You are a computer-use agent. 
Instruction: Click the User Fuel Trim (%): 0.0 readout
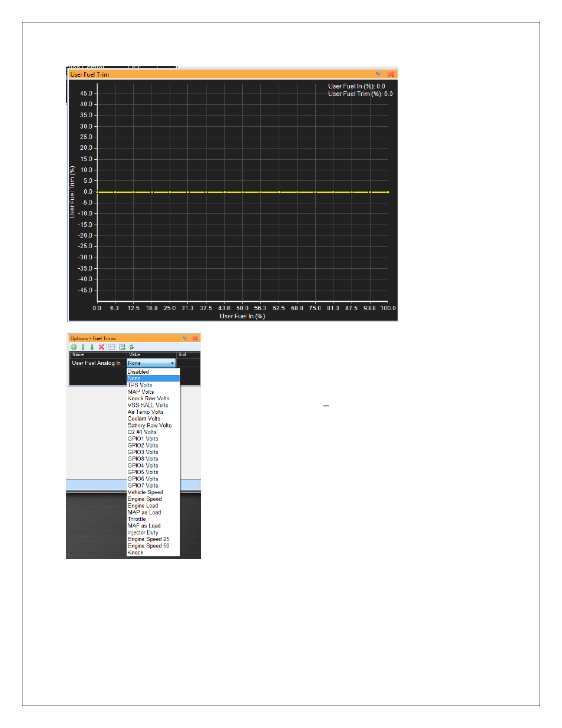coord(361,94)
